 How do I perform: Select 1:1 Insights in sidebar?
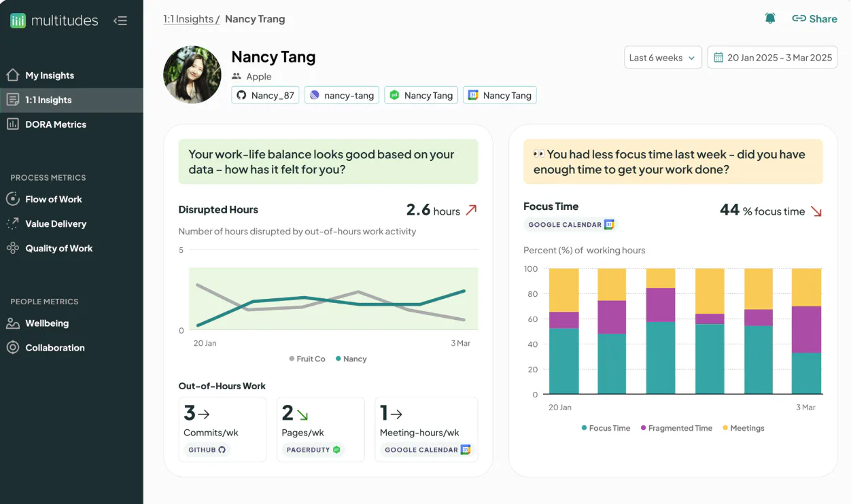[71, 100]
